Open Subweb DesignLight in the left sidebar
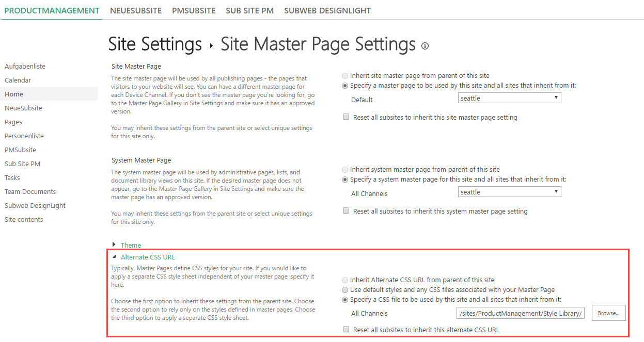 pos(35,206)
